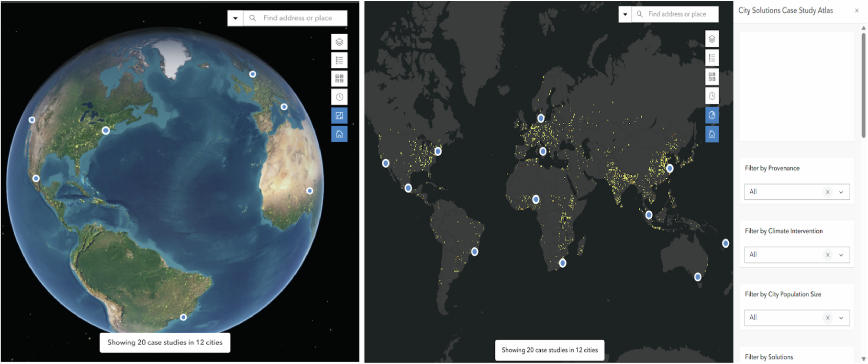Expand the Filter by City Population Size chevron
Screen dimensions: 868x364
coord(841,318)
